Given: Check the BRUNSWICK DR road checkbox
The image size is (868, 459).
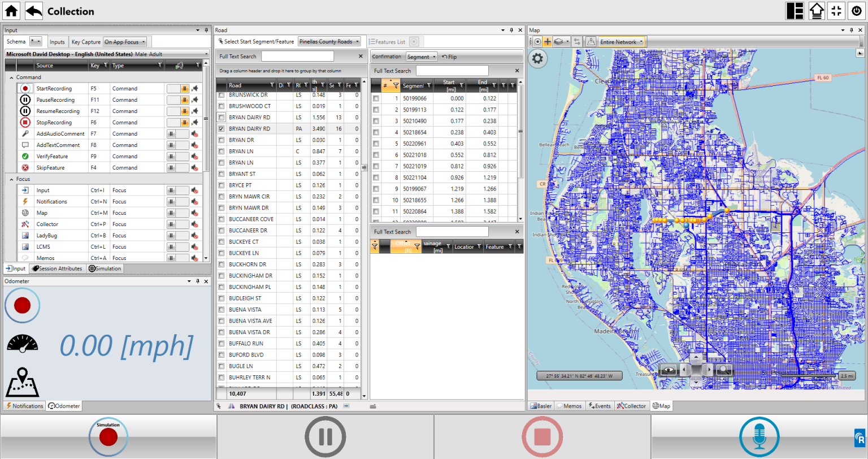Looking at the screenshot, I should (222, 95).
